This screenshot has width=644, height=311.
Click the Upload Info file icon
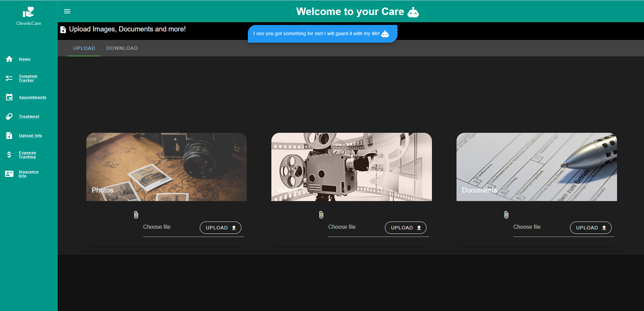click(9, 136)
